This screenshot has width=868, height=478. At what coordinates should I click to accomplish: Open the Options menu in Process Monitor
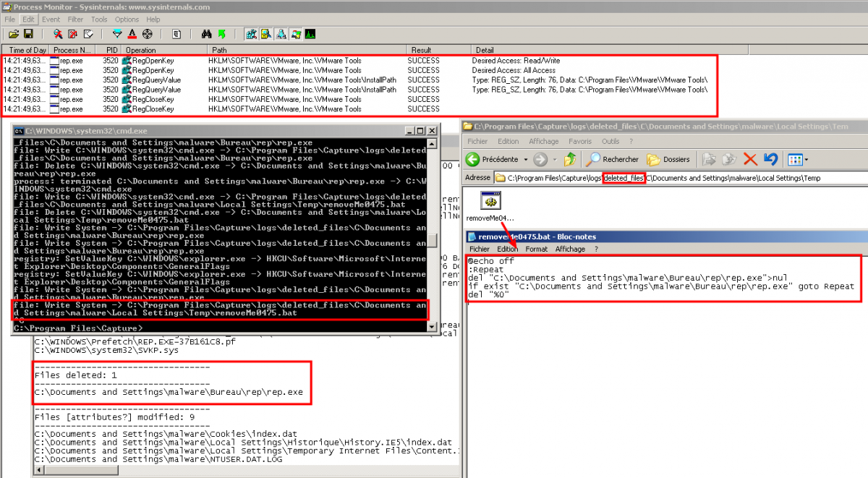coord(125,19)
